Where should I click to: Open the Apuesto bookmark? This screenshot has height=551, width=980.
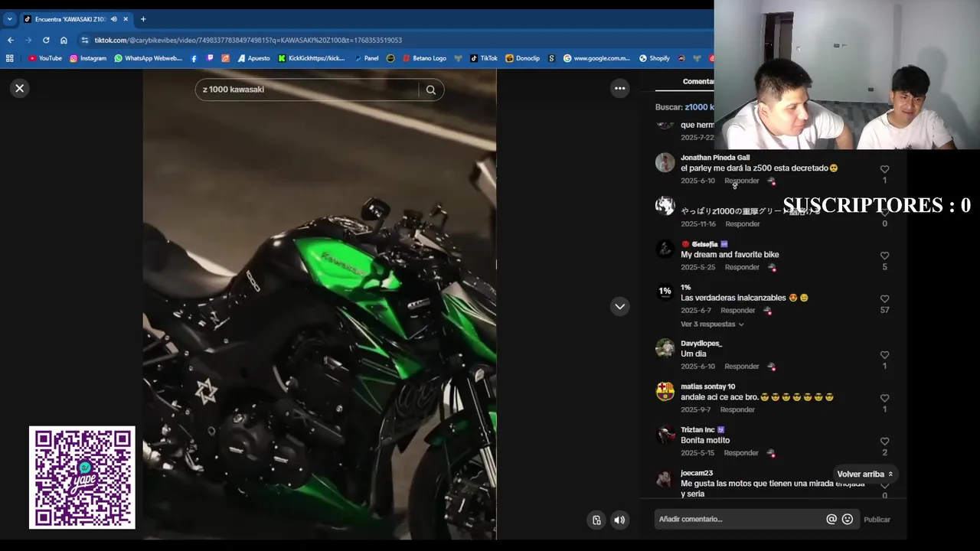pyautogui.click(x=253, y=58)
